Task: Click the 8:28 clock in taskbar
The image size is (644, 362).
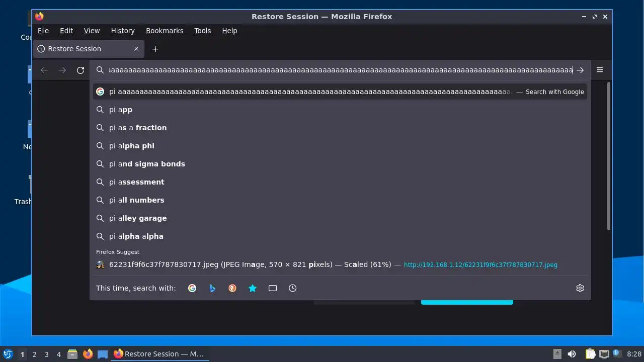Action: [634, 354]
